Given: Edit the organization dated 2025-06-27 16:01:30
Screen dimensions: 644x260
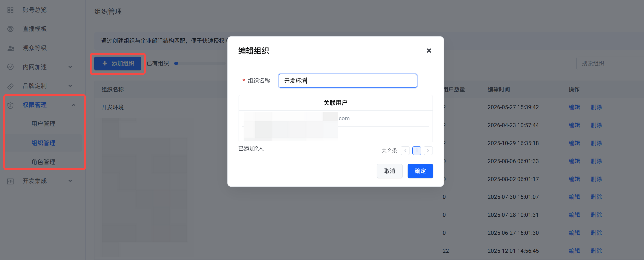Looking at the screenshot, I should pos(574,233).
